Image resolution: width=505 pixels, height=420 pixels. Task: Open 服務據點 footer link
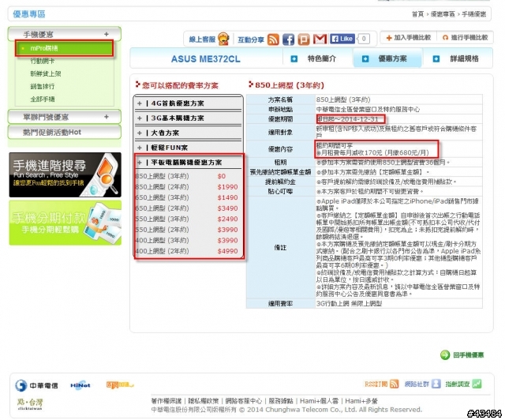tap(281, 401)
